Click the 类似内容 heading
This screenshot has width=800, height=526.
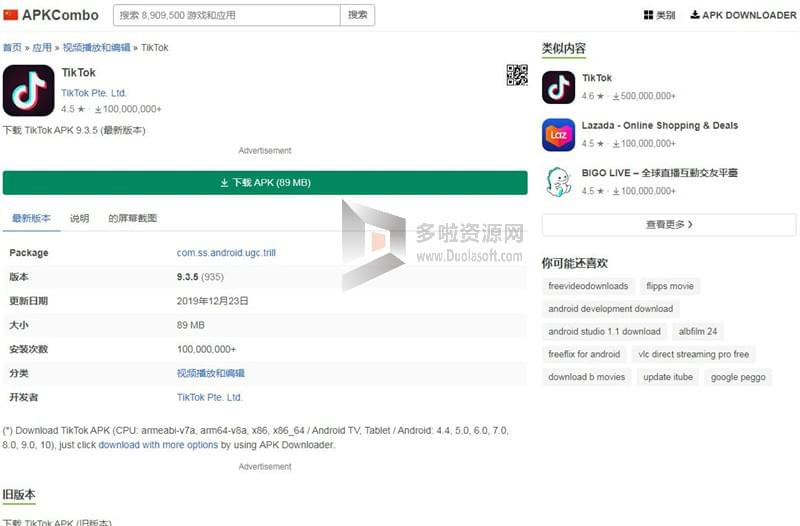pos(563,48)
